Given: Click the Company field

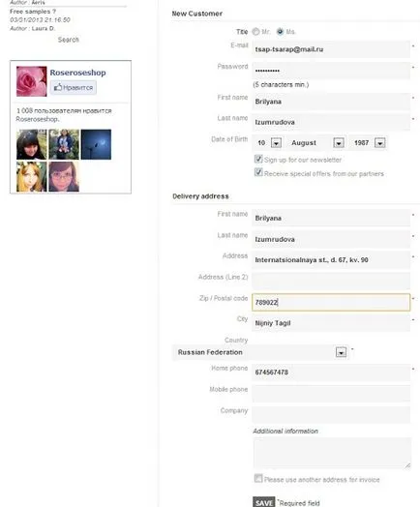Looking at the screenshot, I should pyautogui.click(x=331, y=414).
